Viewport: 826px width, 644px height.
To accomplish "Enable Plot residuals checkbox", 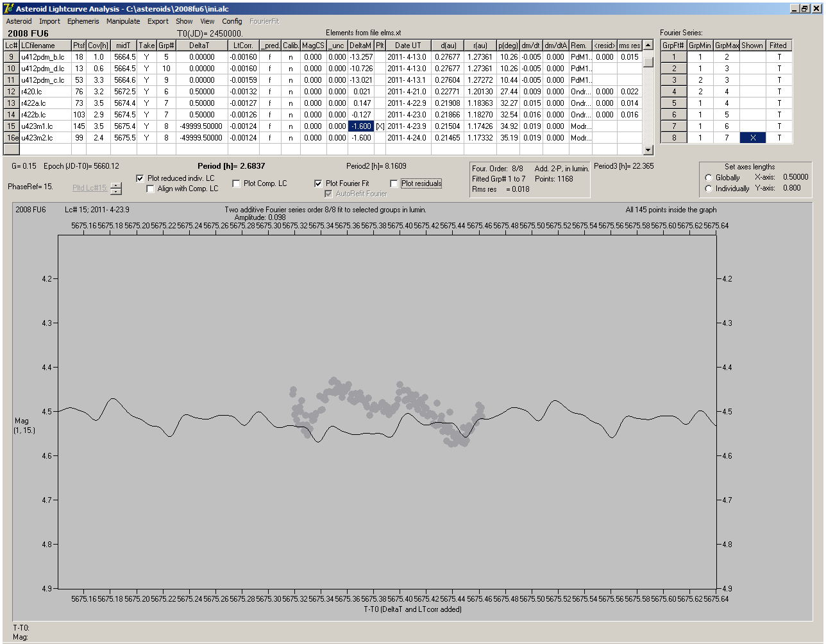I will 394,183.
